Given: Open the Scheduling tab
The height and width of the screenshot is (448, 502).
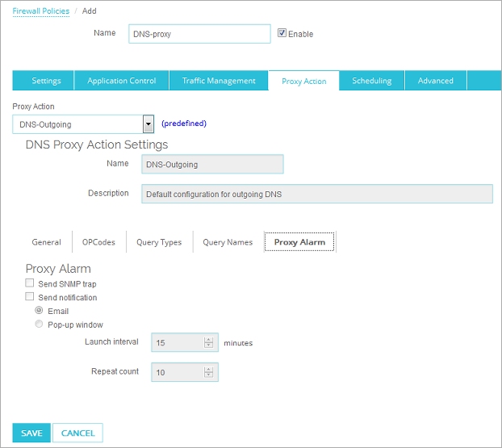Looking at the screenshot, I should [371, 81].
